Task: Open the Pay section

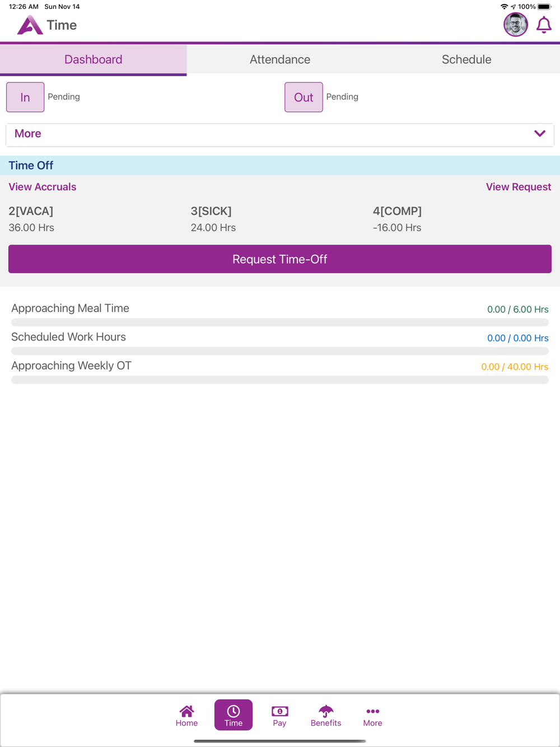Action: pos(279,716)
